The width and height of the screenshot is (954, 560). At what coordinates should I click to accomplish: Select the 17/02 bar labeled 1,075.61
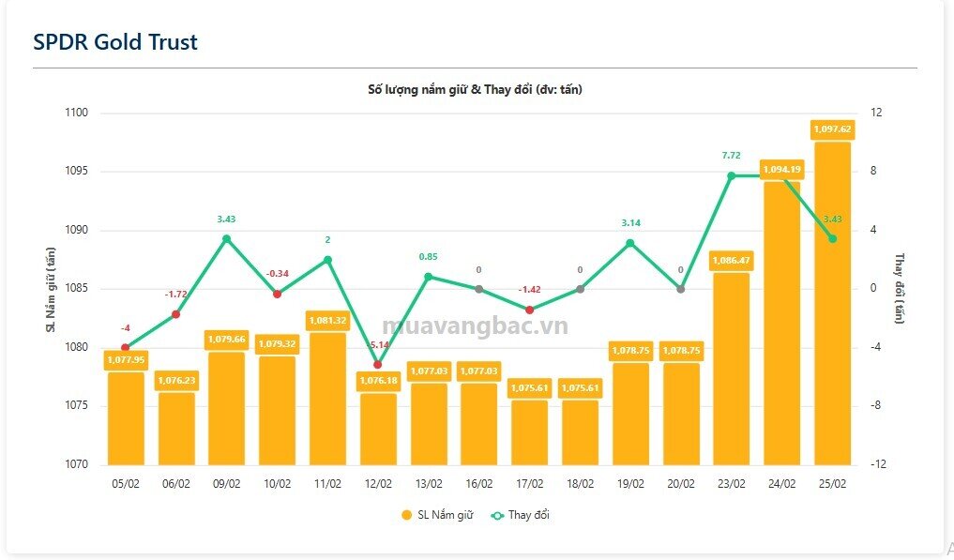[530, 432]
